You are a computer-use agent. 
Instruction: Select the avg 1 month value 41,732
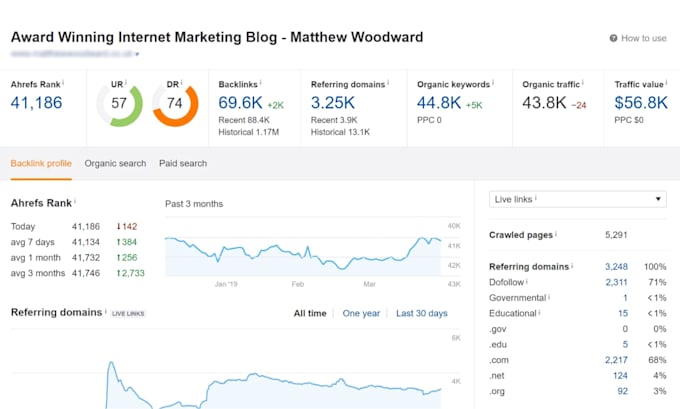(86, 258)
